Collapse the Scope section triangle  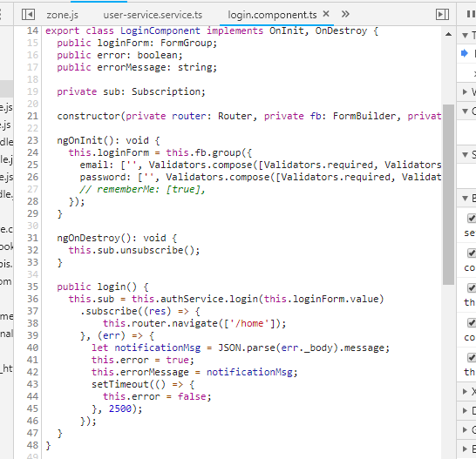coord(465,155)
